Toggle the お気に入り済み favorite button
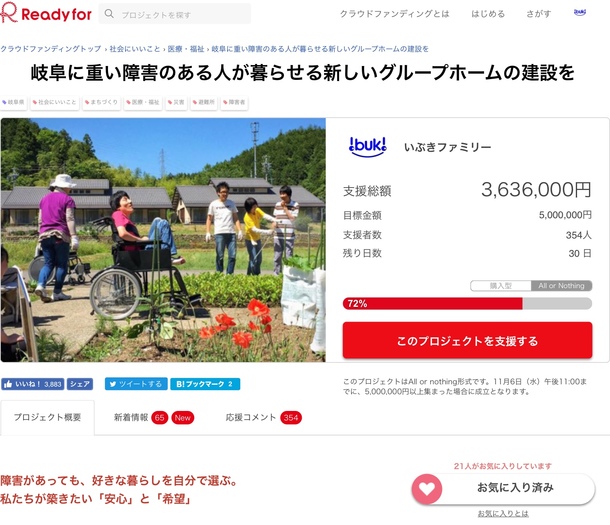 [x=503, y=488]
